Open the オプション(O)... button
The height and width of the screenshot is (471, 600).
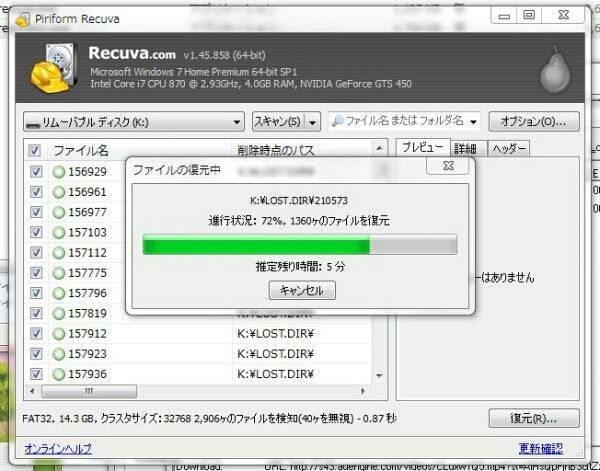[534, 122]
